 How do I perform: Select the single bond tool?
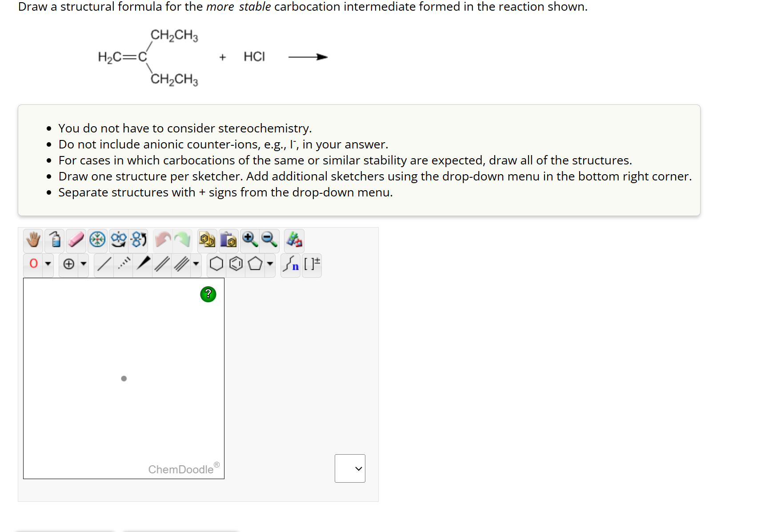105,264
